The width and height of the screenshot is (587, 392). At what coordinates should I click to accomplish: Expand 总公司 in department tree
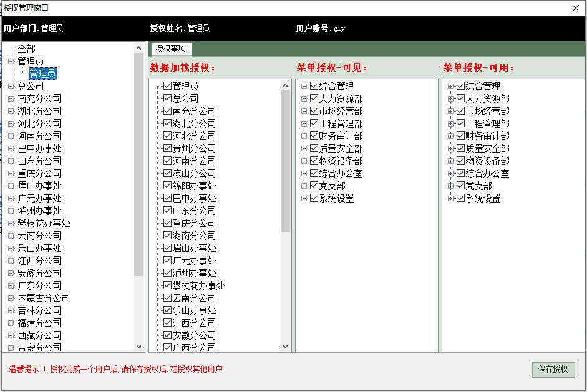[11, 86]
